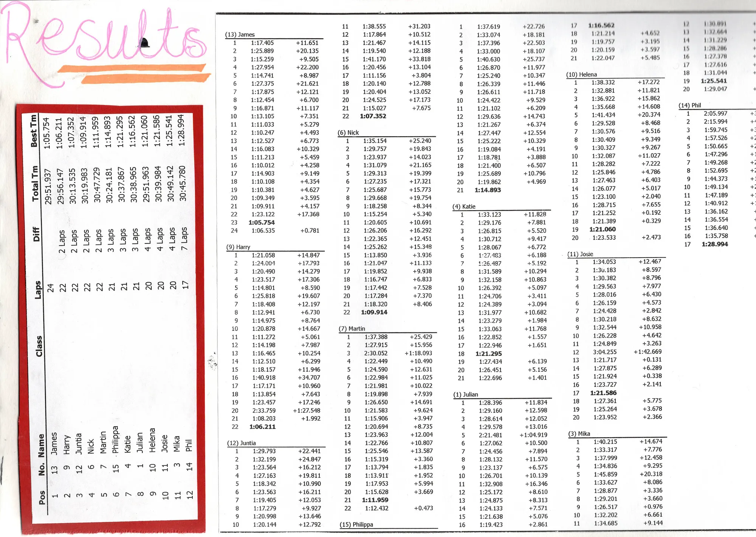This screenshot has width=756, height=537.
Task: Select the "(10) Helena" section heading
Action: tap(581, 74)
